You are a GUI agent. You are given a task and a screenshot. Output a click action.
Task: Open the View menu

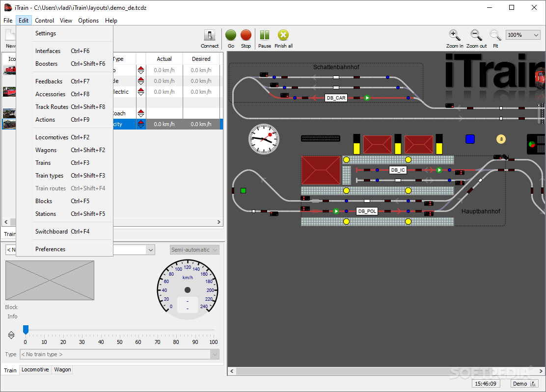coord(66,21)
